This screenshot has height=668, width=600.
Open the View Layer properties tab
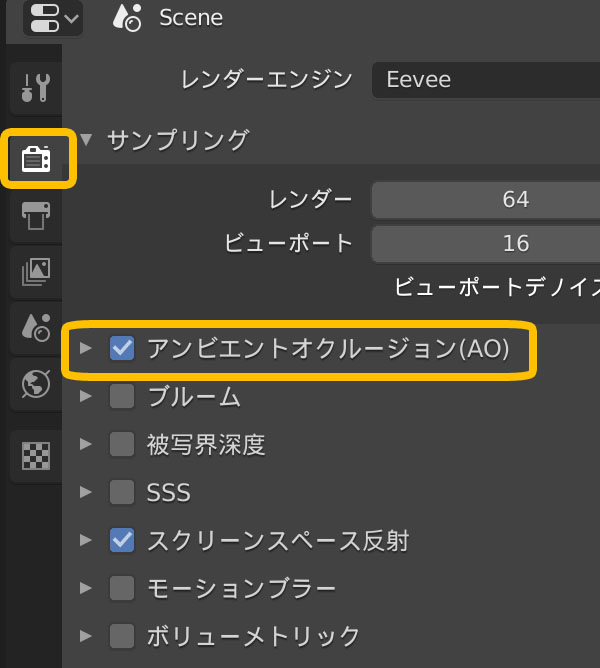coord(36,271)
